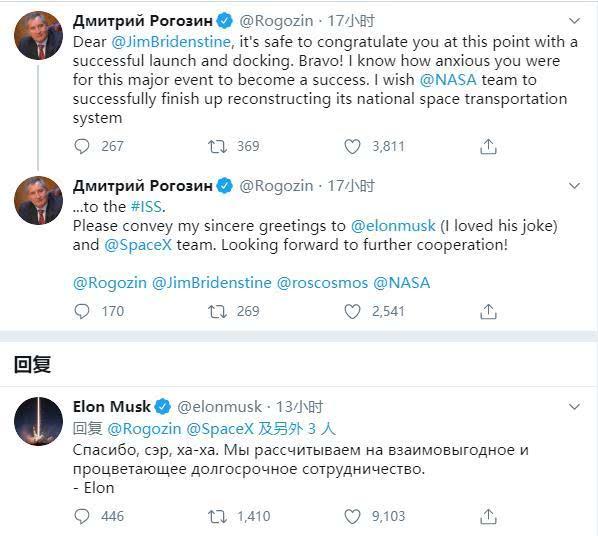598x536 pixels.
Task: Open the @roscosmos mention link
Action: [322, 283]
